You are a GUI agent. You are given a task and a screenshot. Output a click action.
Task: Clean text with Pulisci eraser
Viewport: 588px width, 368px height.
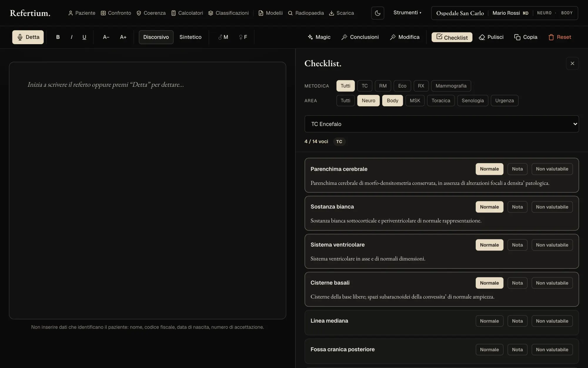coord(491,37)
